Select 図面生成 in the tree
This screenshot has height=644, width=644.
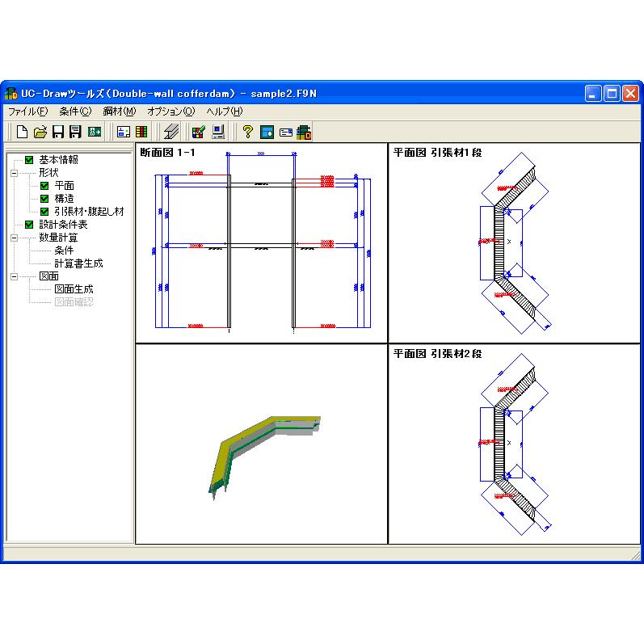[x=74, y=289]
